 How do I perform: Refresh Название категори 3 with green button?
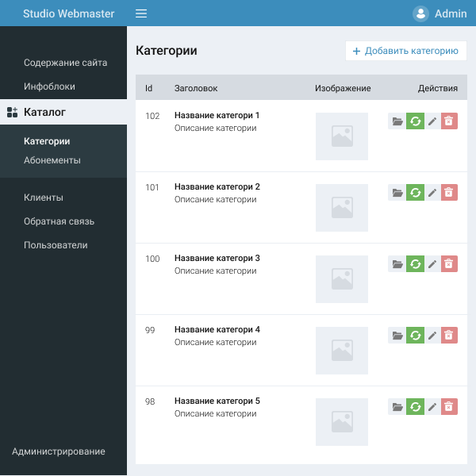[x=415, y=264]
